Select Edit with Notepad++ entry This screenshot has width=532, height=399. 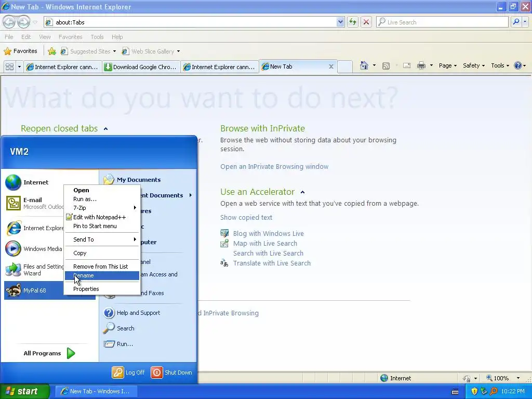point(102,217)
